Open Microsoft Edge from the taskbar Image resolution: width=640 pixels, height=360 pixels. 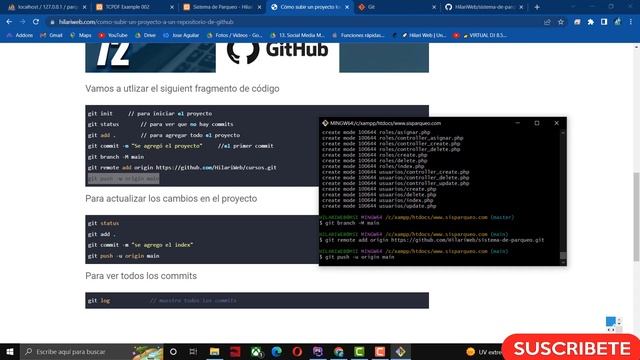tap(277, 351)
